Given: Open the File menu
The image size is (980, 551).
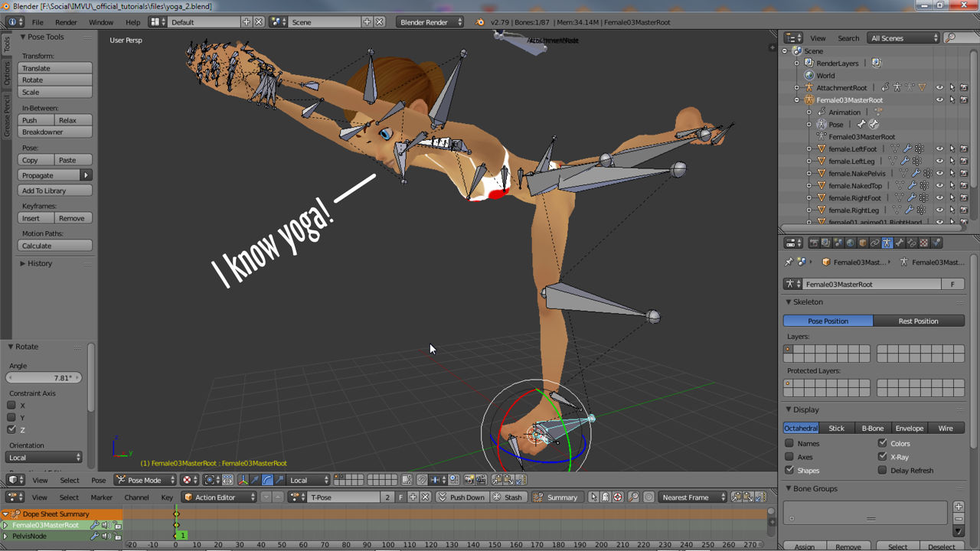Looking at the screenshot, I should pyautogui.click(x=38, y=21).
